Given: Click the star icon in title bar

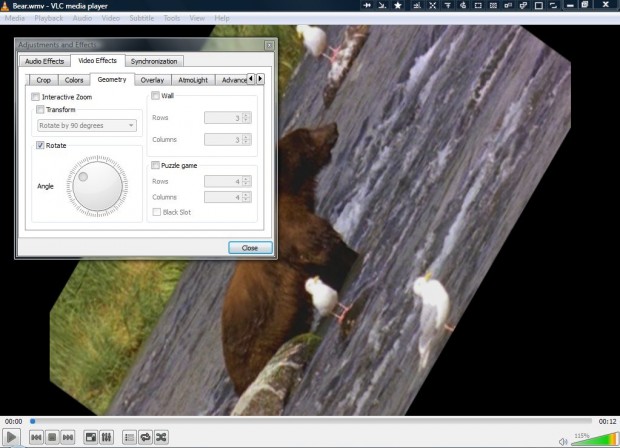Looking at the screenshot, I should click(398, 6).
